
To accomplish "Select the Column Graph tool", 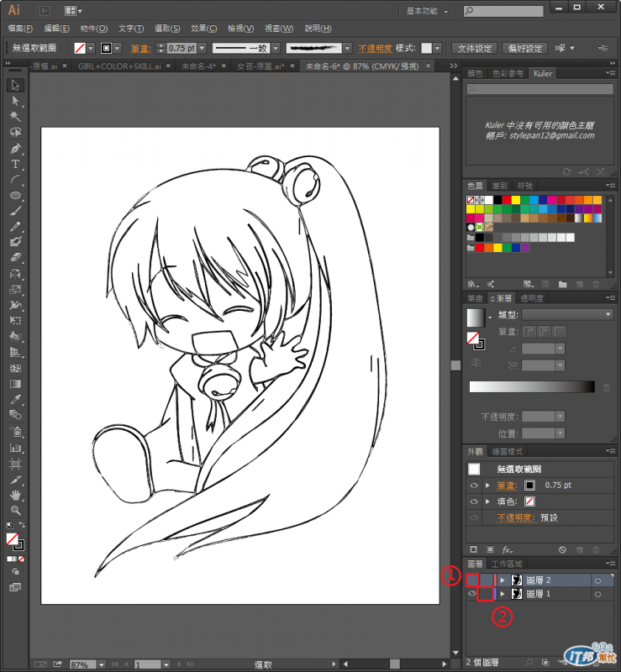I will tap(15, 448).
